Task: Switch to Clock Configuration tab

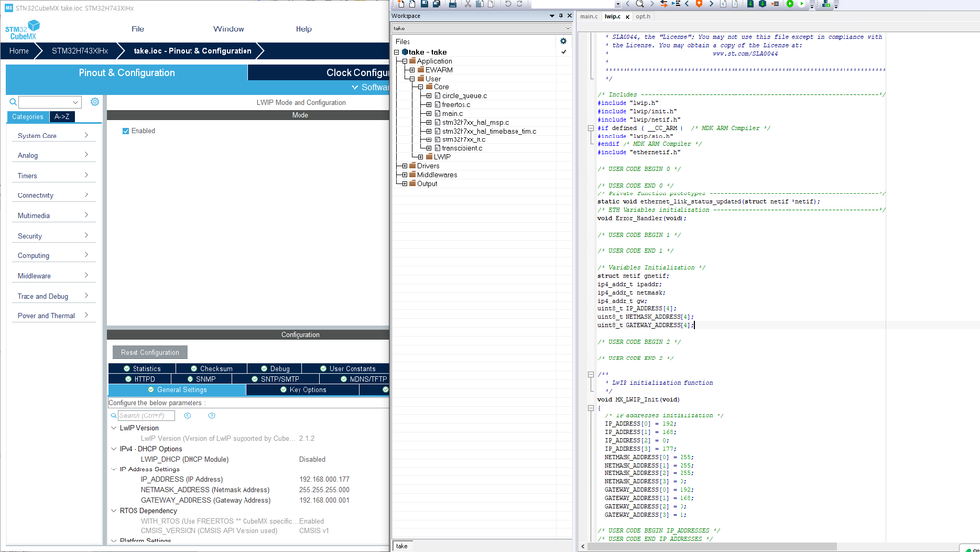Action: pos(319,73)
